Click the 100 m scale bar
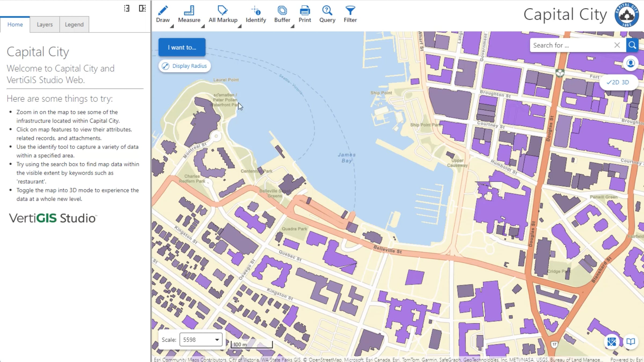Image resolution: width=644 pixels, height=362 pixels. (x=252, y=344)
